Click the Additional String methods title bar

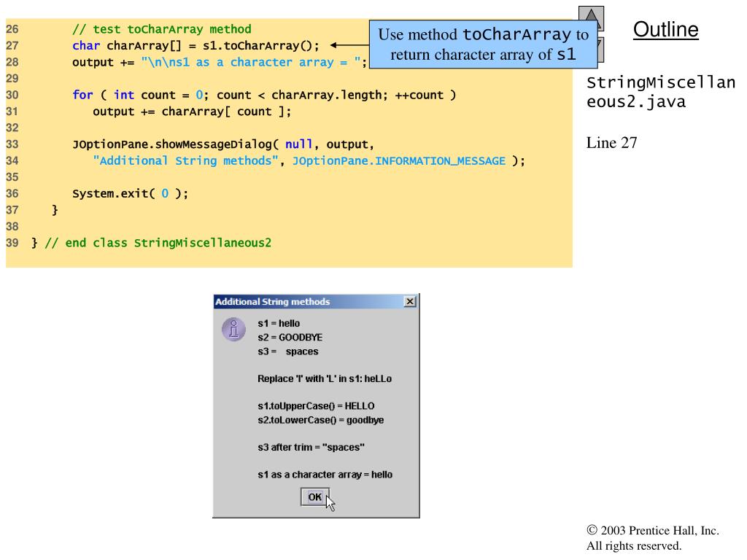pos(317,301)
